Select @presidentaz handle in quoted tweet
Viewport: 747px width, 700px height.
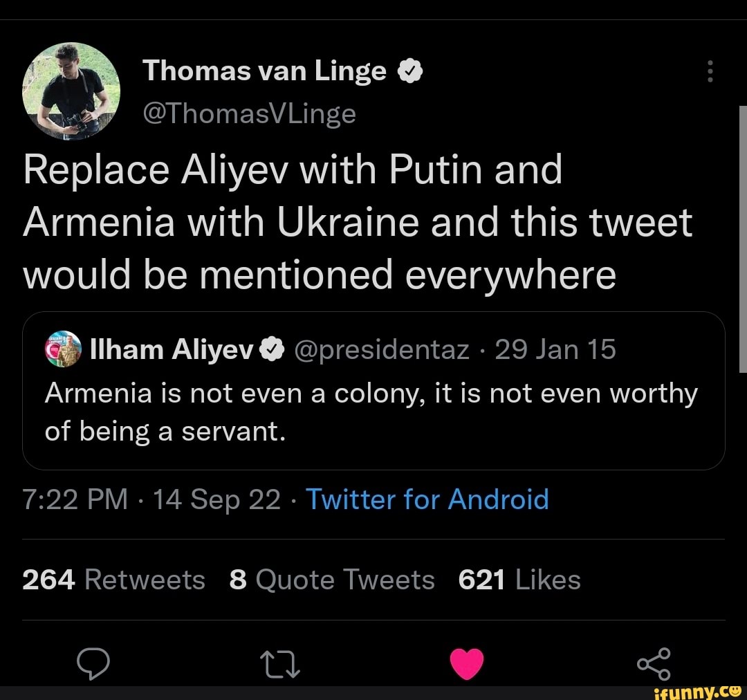point(380,349)
